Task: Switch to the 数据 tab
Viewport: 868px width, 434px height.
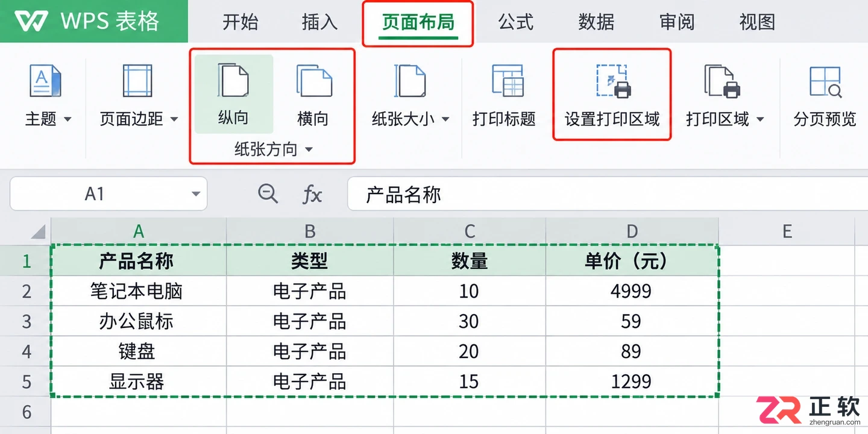Action: pyautogui.click(x=596, y=22)
